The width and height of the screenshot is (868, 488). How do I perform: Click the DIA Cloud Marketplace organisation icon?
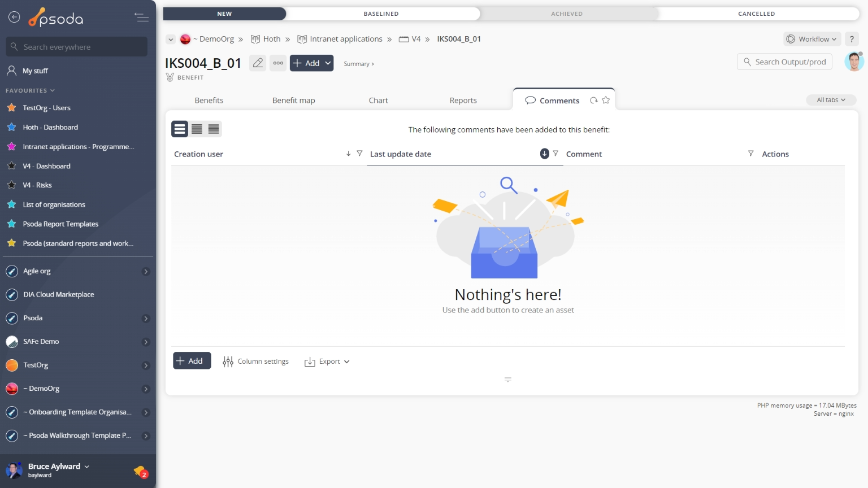[x=12, y=295]
